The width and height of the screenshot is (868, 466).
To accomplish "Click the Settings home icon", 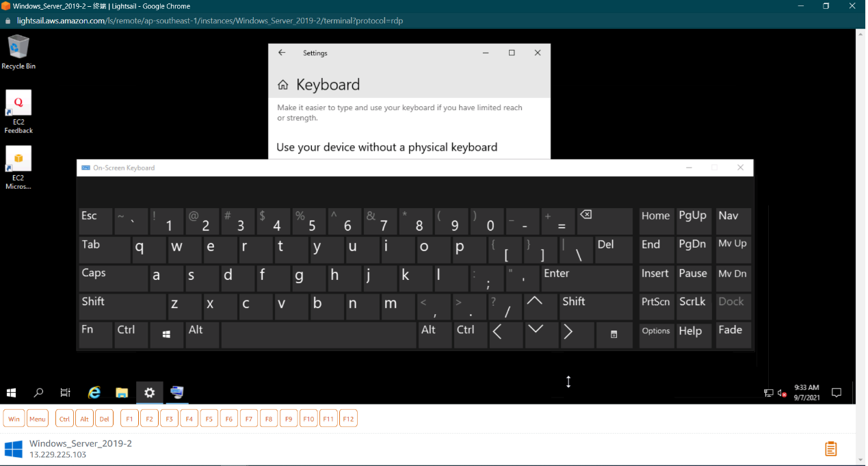I will pyautogui.click(x=282, y=85).
